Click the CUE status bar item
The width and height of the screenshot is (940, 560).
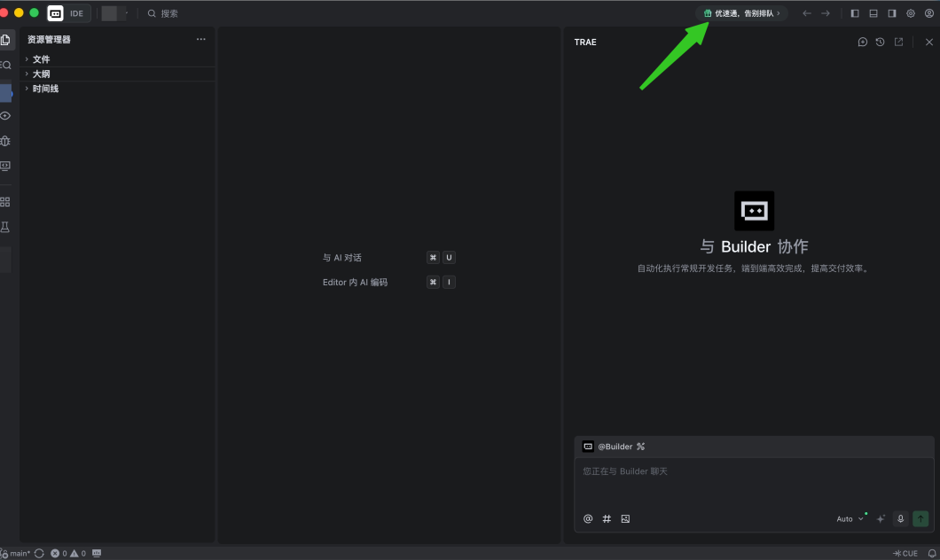(x=905, y=554)
